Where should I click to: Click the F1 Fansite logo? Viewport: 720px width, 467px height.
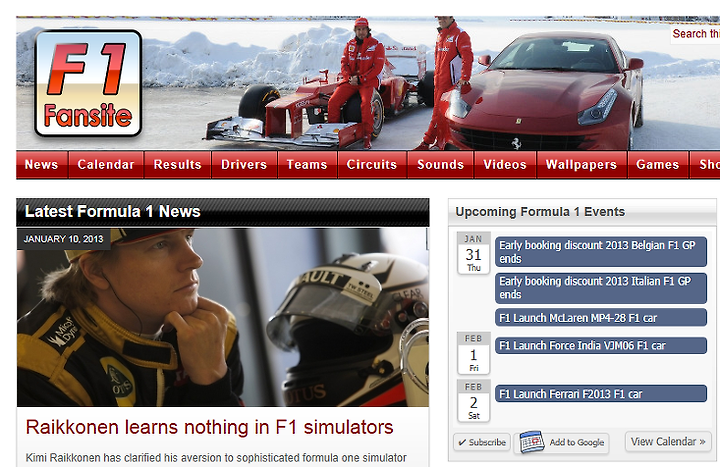point(88,83)
